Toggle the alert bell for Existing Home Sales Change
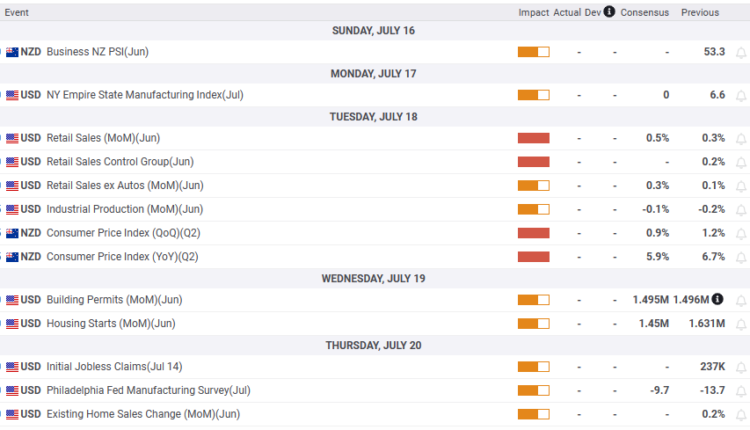Screen dimensions: 750x430 [742, 415]
